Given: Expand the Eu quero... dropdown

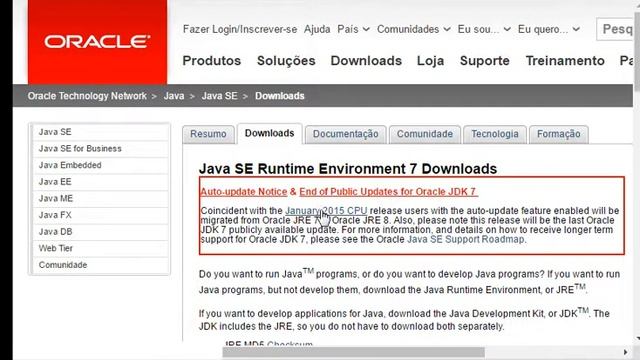Looking at the screenshot, I should point(549,29).
